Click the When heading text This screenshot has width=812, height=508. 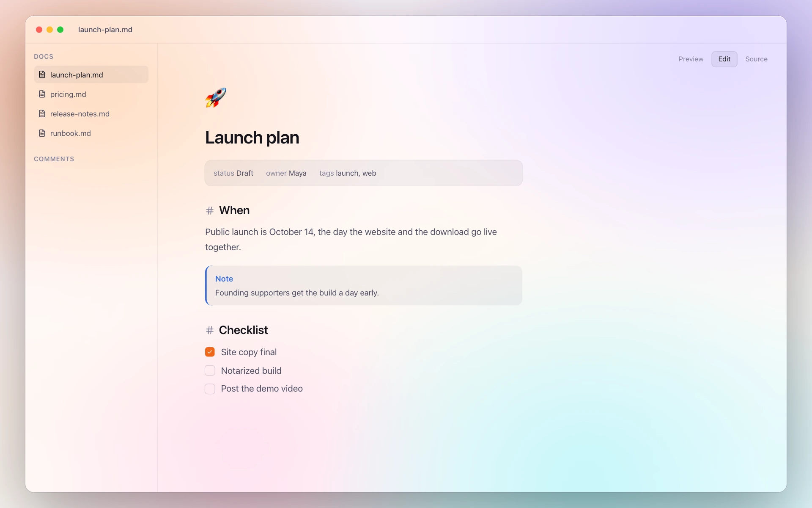pos(234,210)
